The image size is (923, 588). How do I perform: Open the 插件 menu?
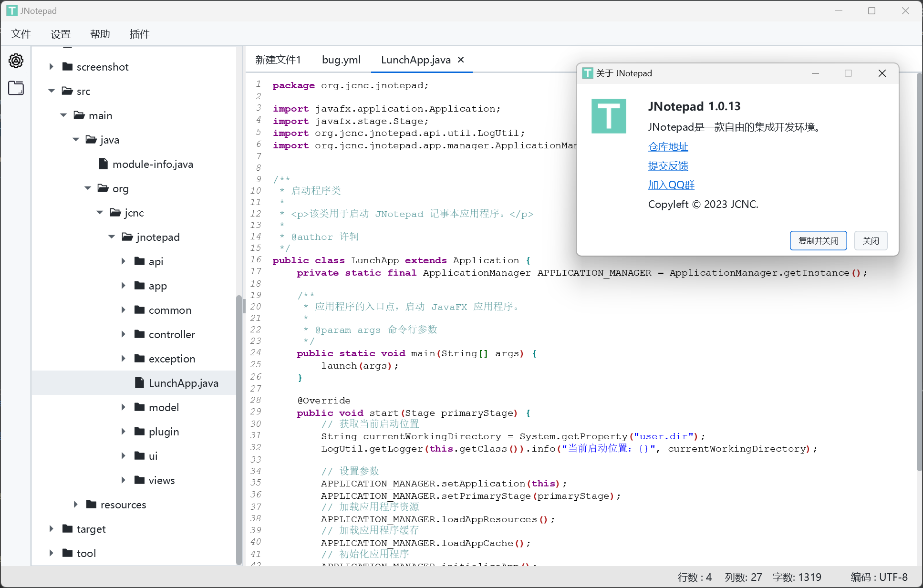[x=139, y=34]
